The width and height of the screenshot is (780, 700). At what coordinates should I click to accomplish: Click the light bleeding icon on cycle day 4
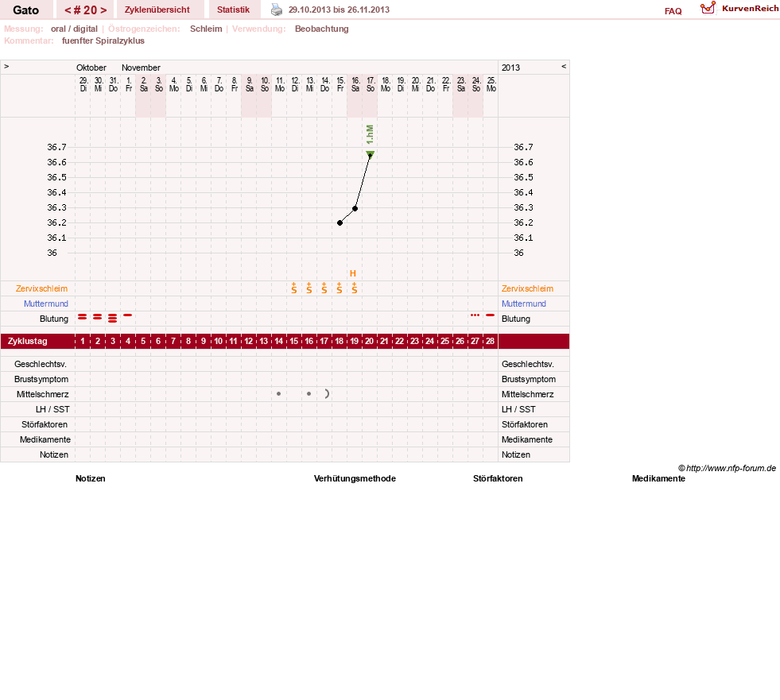click(x=128, y=315)
